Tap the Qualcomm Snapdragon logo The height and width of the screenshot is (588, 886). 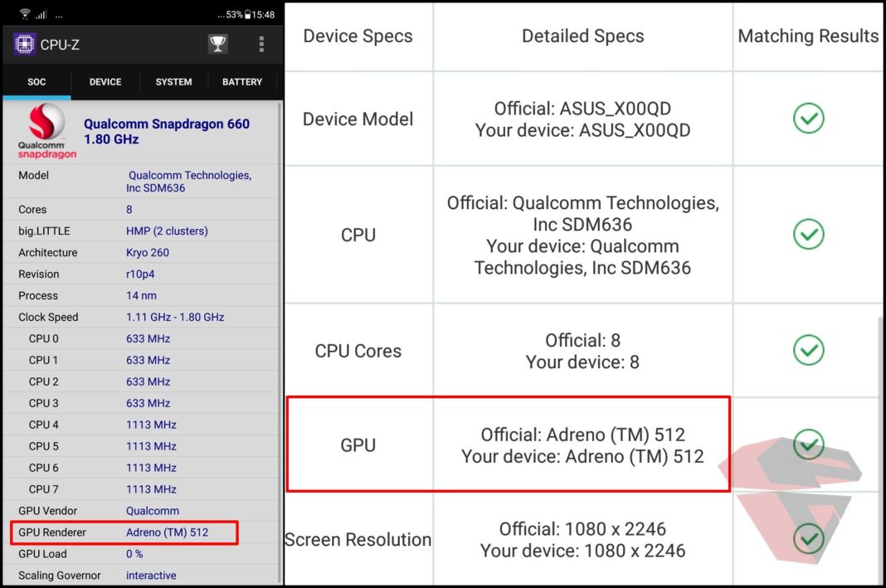(x=46, y=131)
